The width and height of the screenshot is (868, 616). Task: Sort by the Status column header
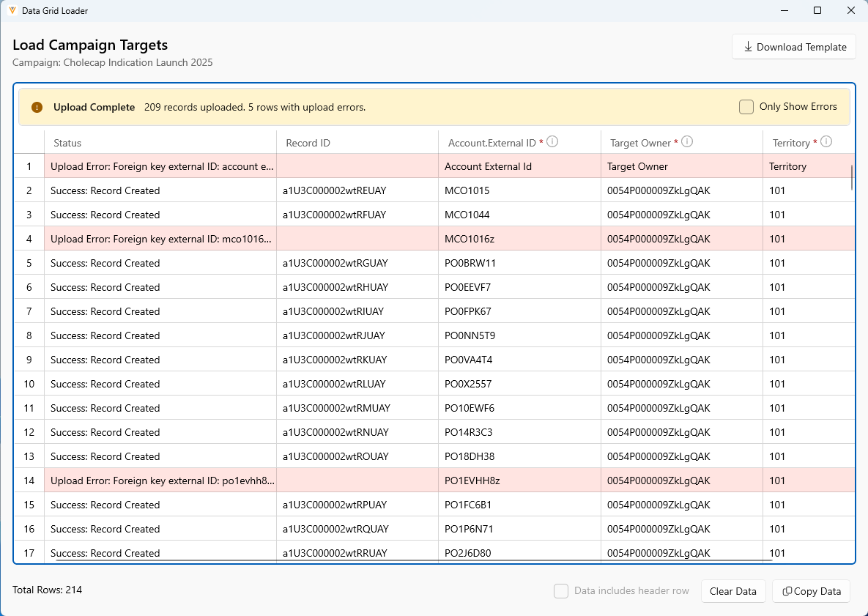(x=67, y=143)
